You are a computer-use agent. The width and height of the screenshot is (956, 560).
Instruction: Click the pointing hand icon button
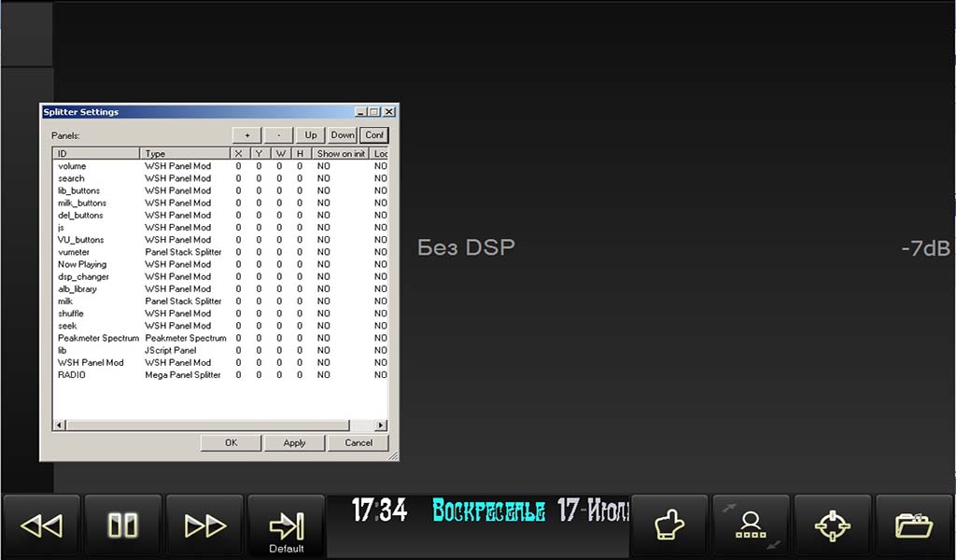coord(669,525)
